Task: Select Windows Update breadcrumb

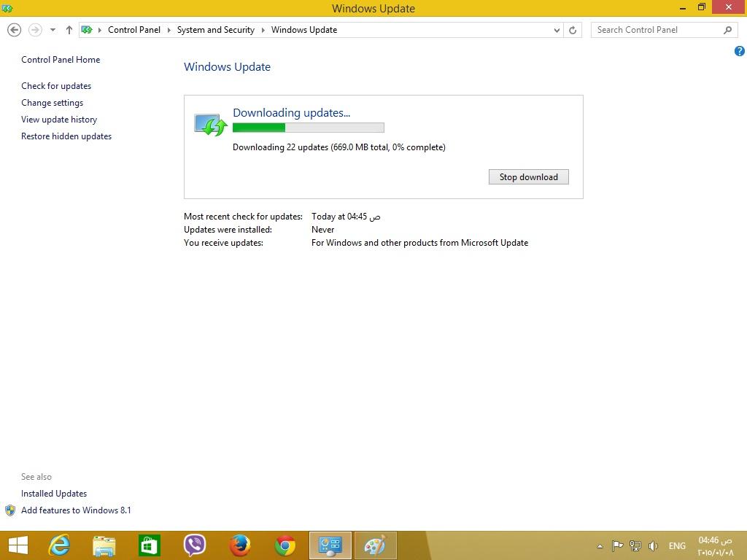Action: point(304,29)
